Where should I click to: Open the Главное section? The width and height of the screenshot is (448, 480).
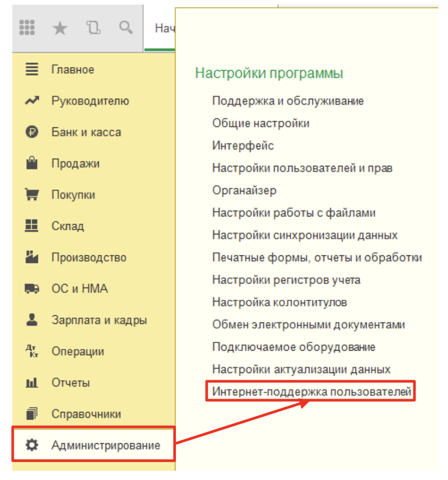73,70
